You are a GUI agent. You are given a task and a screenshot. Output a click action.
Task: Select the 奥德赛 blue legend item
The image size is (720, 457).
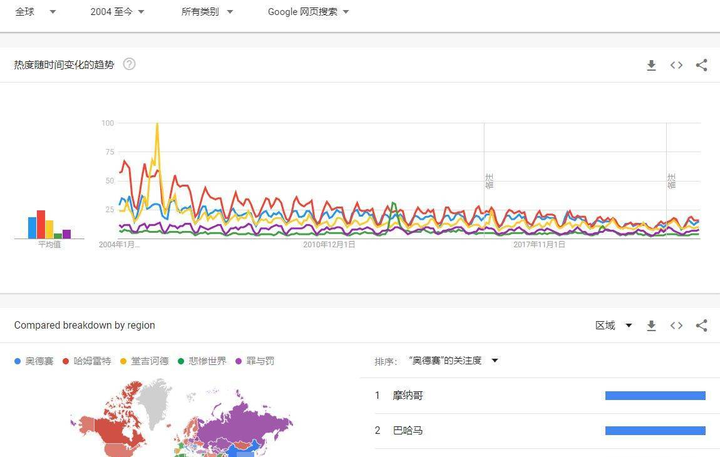point(34,361)
